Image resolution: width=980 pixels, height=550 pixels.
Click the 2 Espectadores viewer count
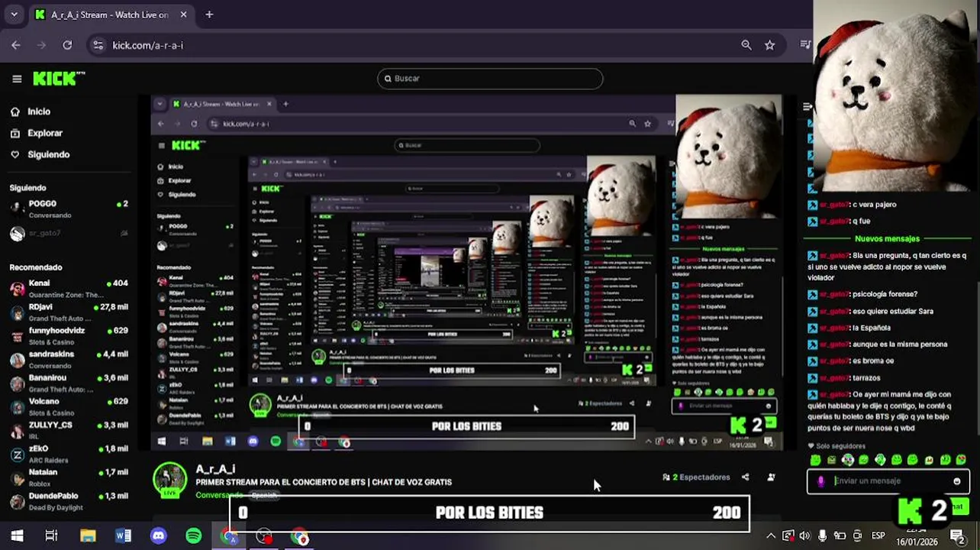pyautogui.click(x=696, y=477)
